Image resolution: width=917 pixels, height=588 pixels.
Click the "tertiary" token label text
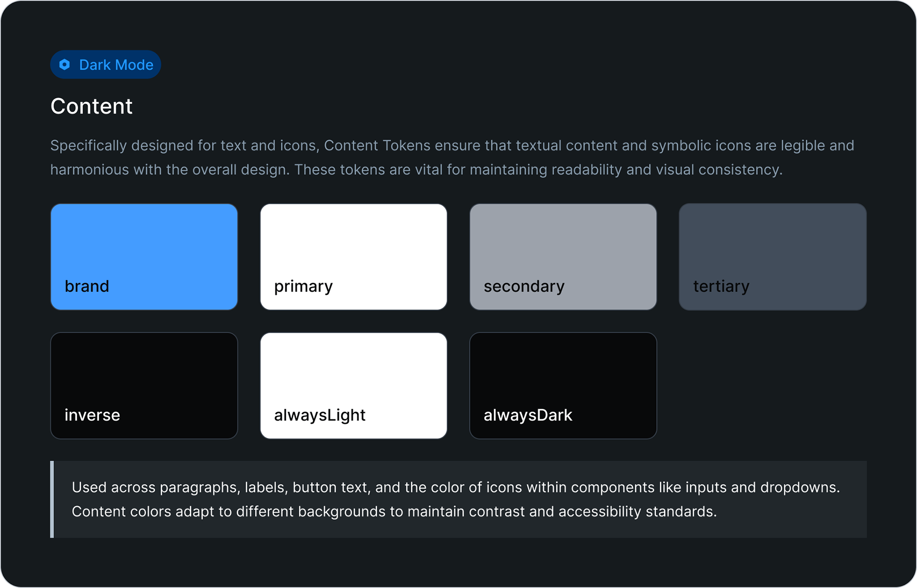pos(721,286)
